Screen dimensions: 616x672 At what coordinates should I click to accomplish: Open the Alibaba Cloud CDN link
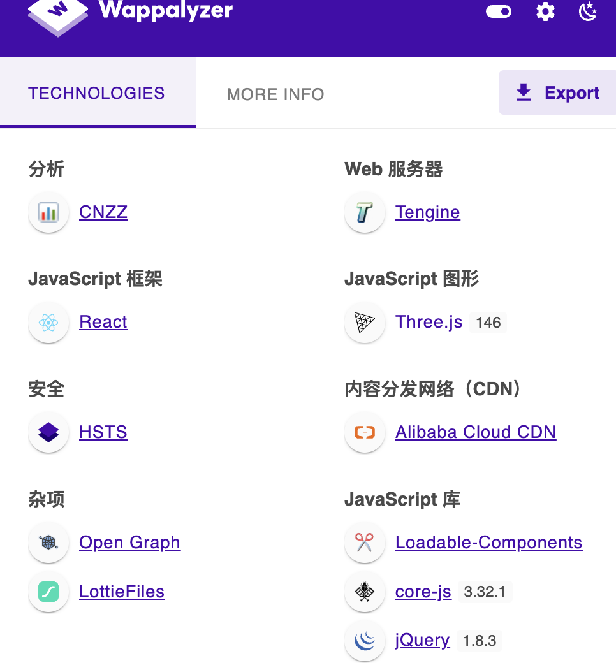tap(476, 432)
